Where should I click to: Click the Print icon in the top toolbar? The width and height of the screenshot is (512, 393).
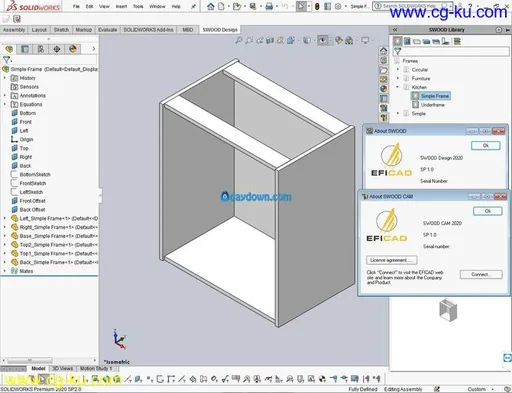[x=269, y=6]
